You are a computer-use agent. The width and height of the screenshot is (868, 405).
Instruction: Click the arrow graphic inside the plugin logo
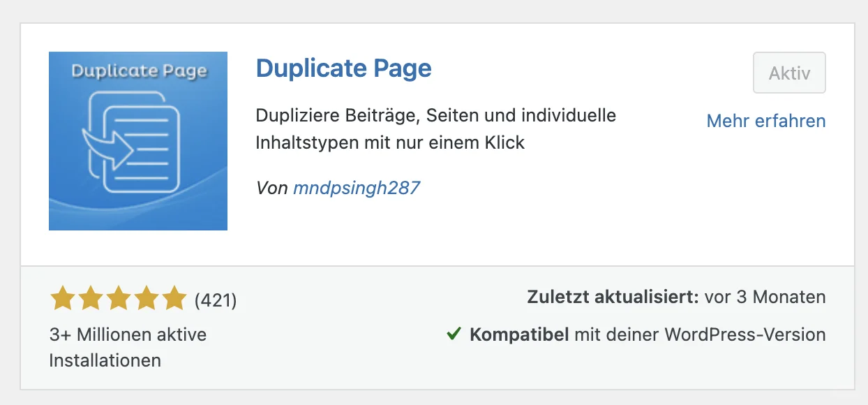pyautogui.click(x=111, y=145)
